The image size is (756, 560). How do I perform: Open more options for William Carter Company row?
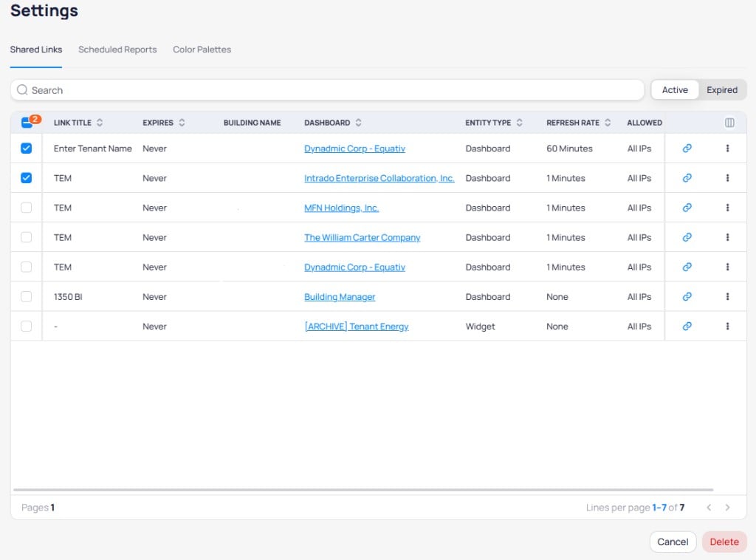(727, 237)
